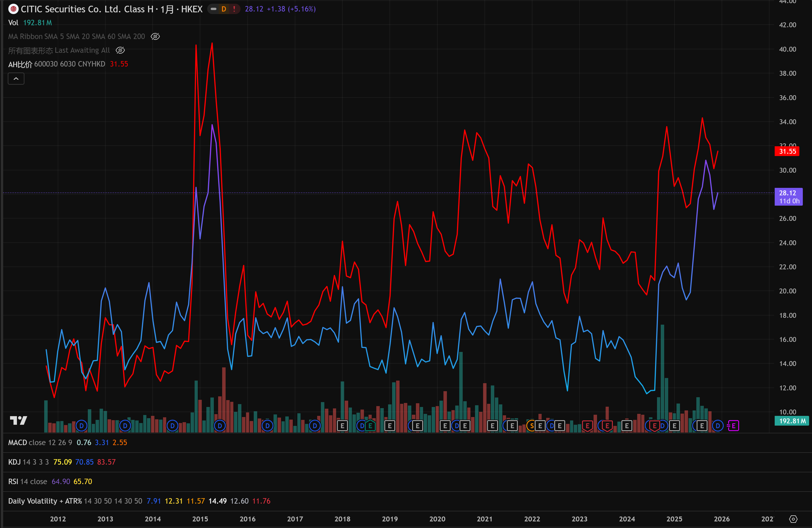The width and height of the screenshot is (812, 528).
Task: Toggle the orange D delayed data badge
Action: pos(224,9)
